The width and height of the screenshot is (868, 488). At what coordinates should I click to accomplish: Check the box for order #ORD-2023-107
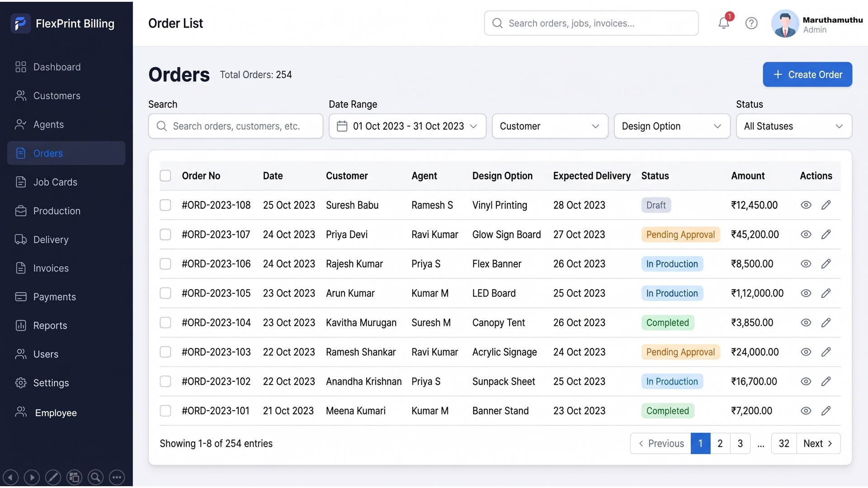(165, 235)
